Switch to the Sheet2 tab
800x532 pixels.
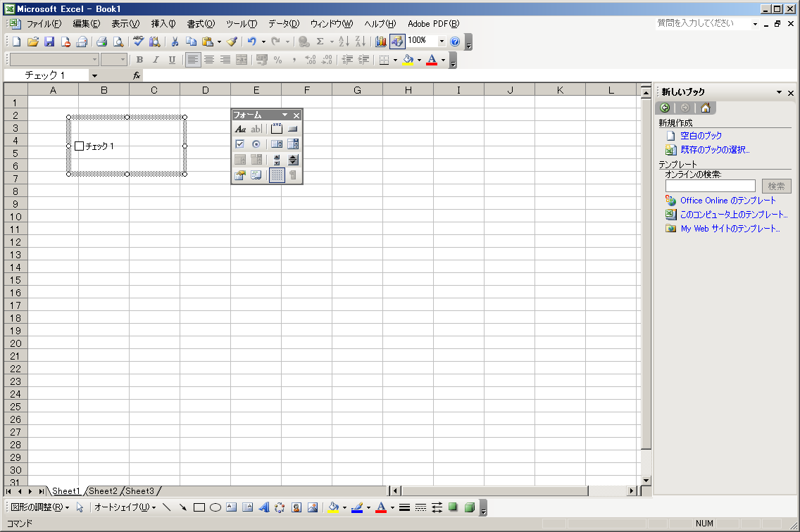click(x=103, y=491)
